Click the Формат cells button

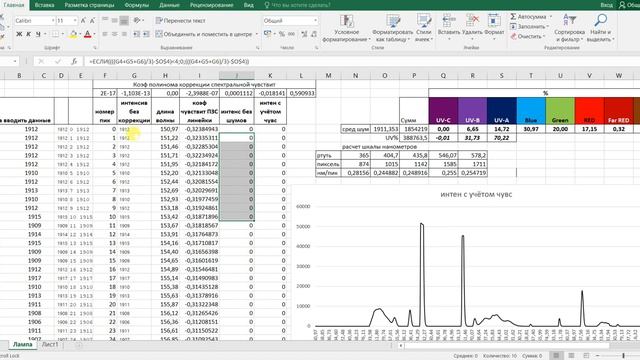494,27
